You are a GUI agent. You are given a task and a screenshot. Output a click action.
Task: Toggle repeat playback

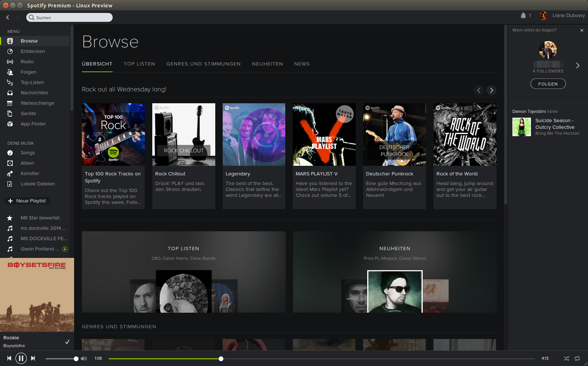coord(577,358)
